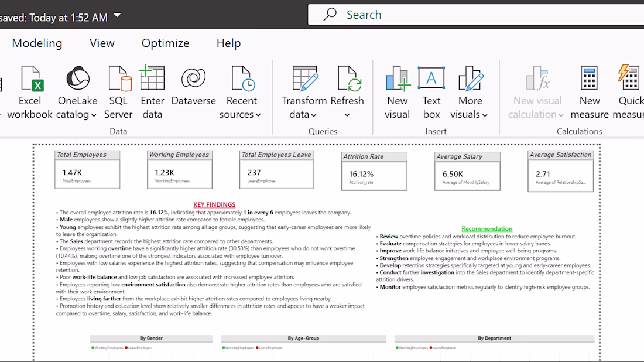Expand the Refresh dropdown arrow
Image resolution: width=644 pixels, height=362 pixels.
[347, 115]
